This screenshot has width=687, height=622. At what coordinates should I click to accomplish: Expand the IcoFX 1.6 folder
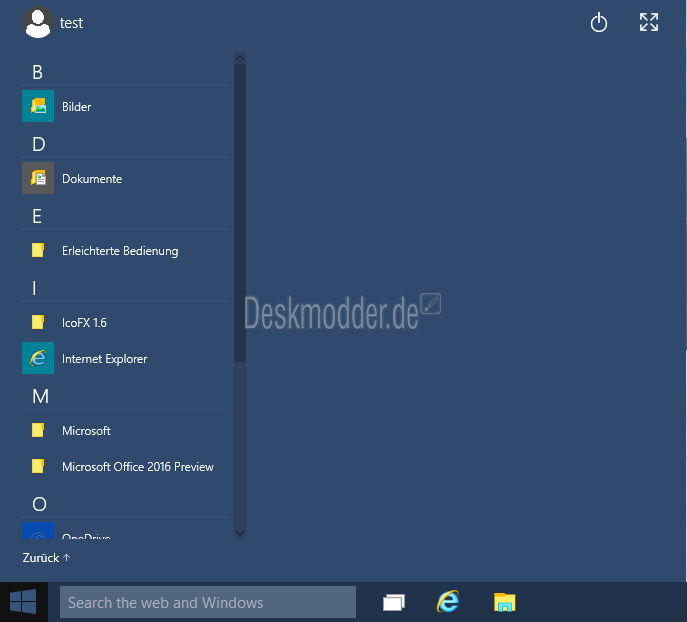(x=84, y=323)
